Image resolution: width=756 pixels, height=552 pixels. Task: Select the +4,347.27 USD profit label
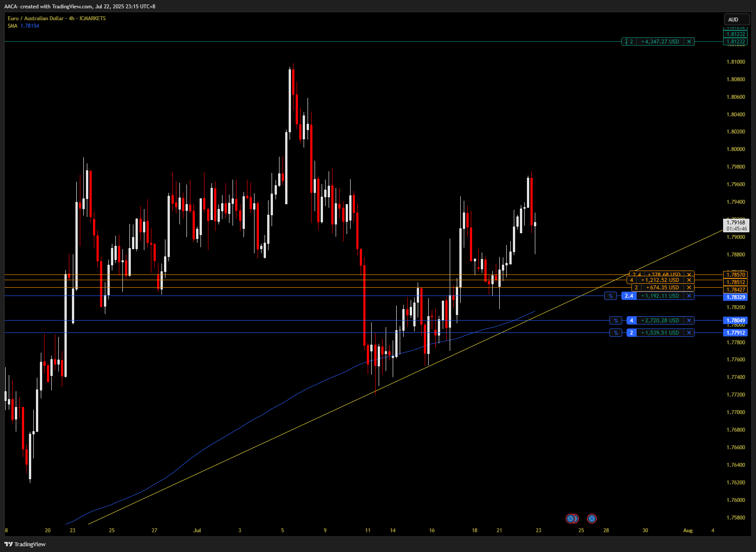(660, 42)
